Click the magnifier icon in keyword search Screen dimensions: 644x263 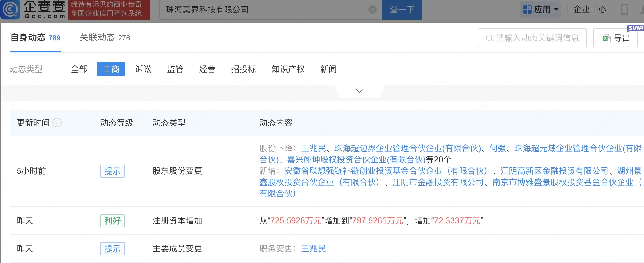tap(489, 38)
